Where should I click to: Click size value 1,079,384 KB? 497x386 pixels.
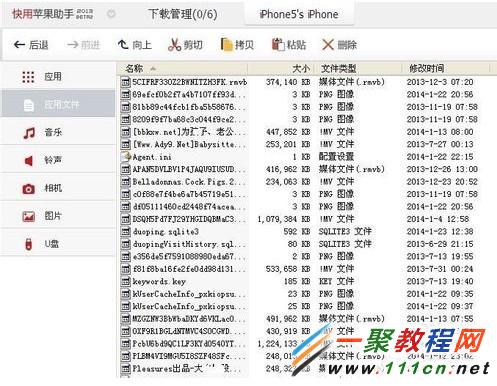point(284,219)
